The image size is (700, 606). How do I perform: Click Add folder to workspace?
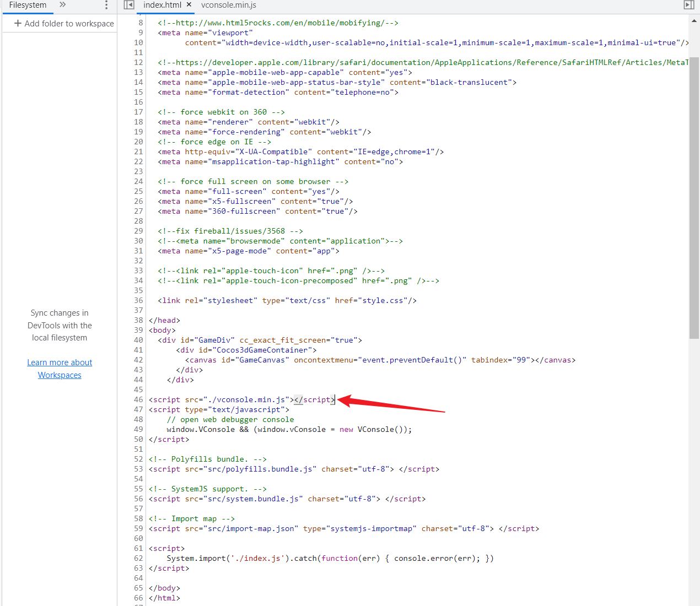click(x=64, y=24)
